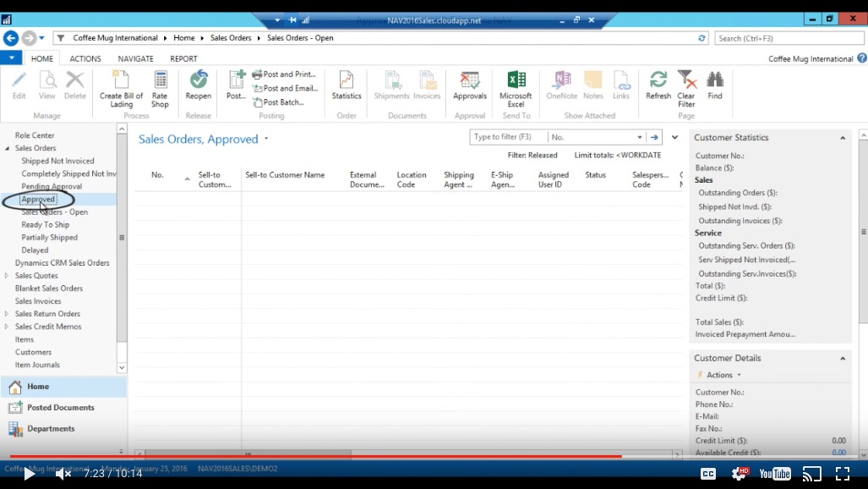Expand the Sales Quotes tree node
This screenshot has width=868, height=489.
click(x=7, y=276)
